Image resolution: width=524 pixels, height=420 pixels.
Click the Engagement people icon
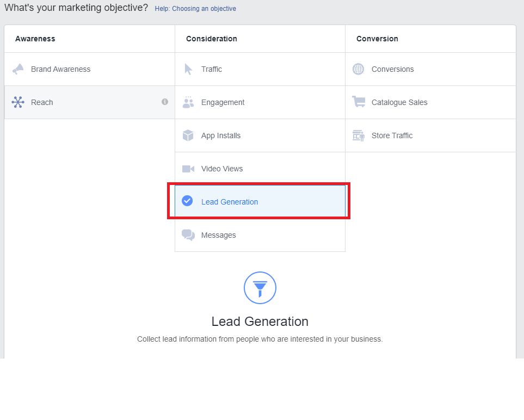pos(188,102)
